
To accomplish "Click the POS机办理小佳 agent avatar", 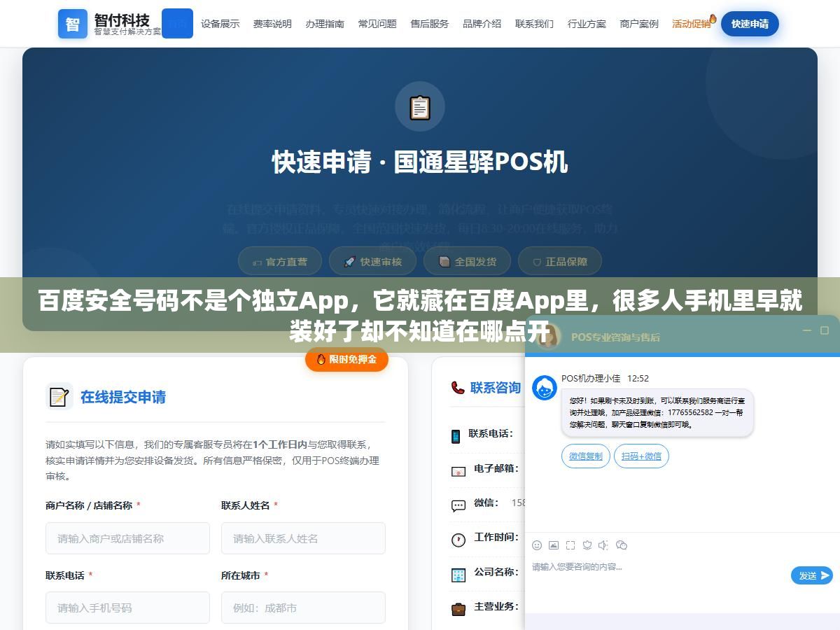I will 545,388.
